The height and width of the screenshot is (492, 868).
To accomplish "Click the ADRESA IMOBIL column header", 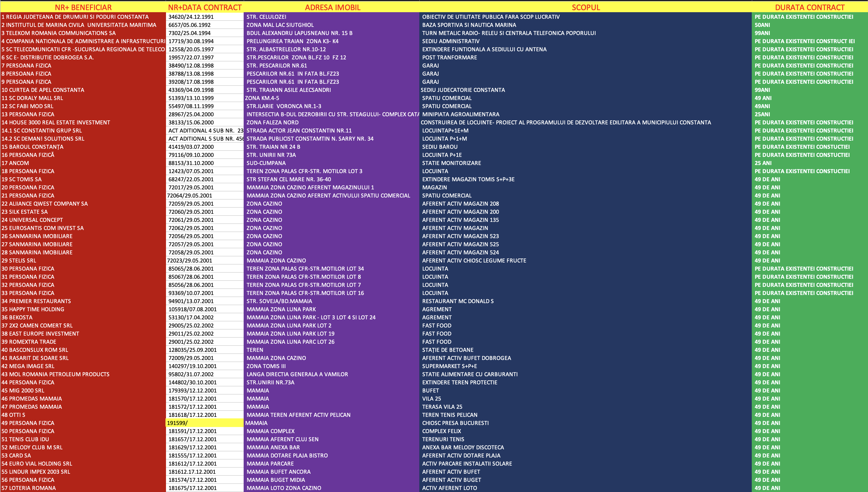I will click(332, 7).
